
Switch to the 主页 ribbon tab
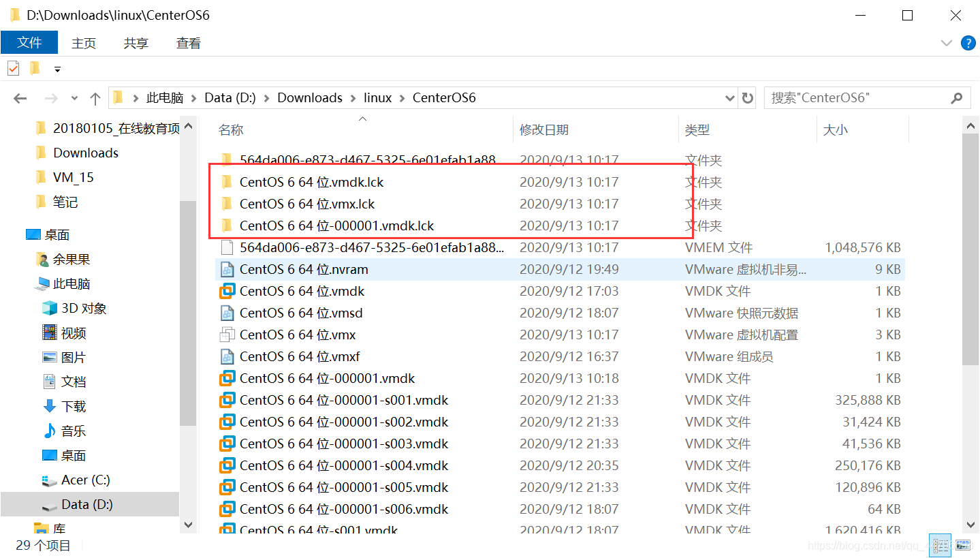[84, 43]
